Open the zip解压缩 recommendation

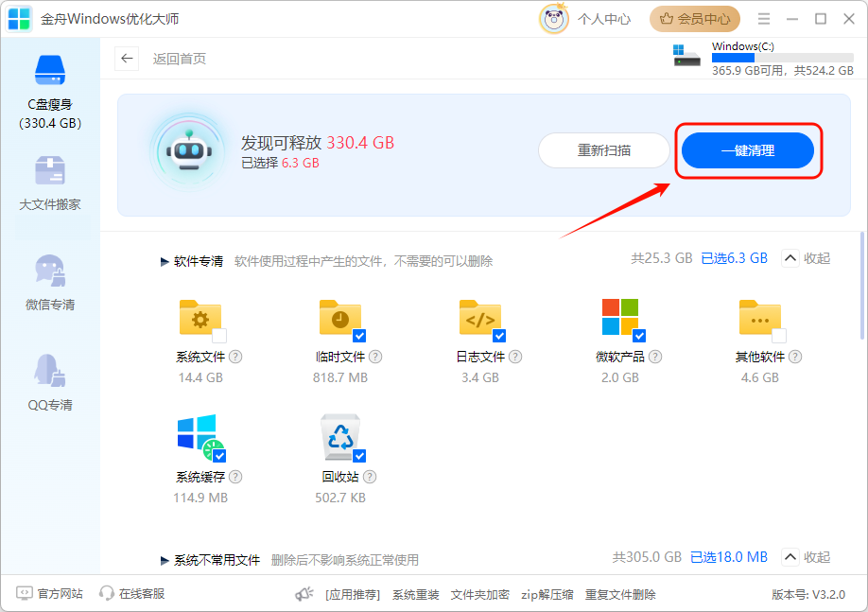(547, 594)
